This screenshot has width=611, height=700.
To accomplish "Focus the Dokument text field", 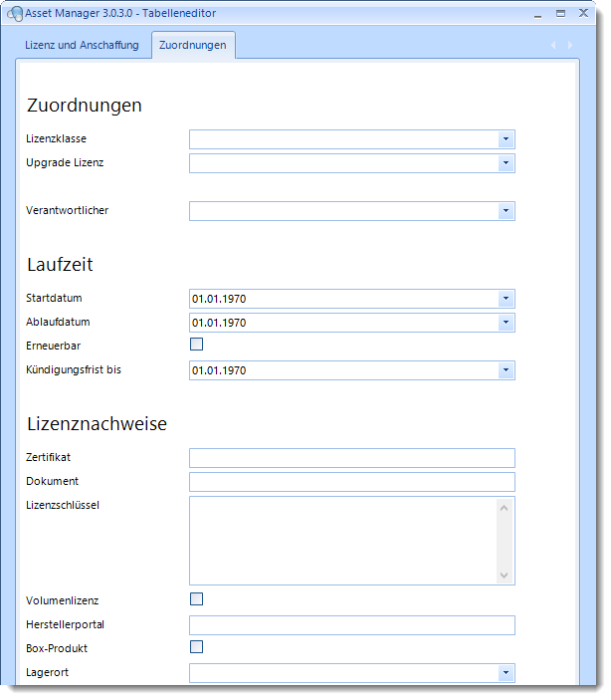I will [x=352, y=482].
